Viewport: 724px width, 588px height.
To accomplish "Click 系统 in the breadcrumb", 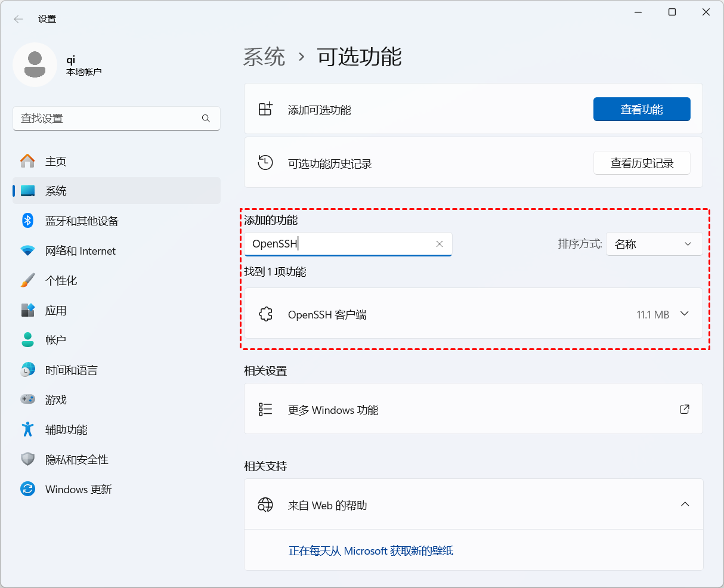I will (x=264, y=57).
